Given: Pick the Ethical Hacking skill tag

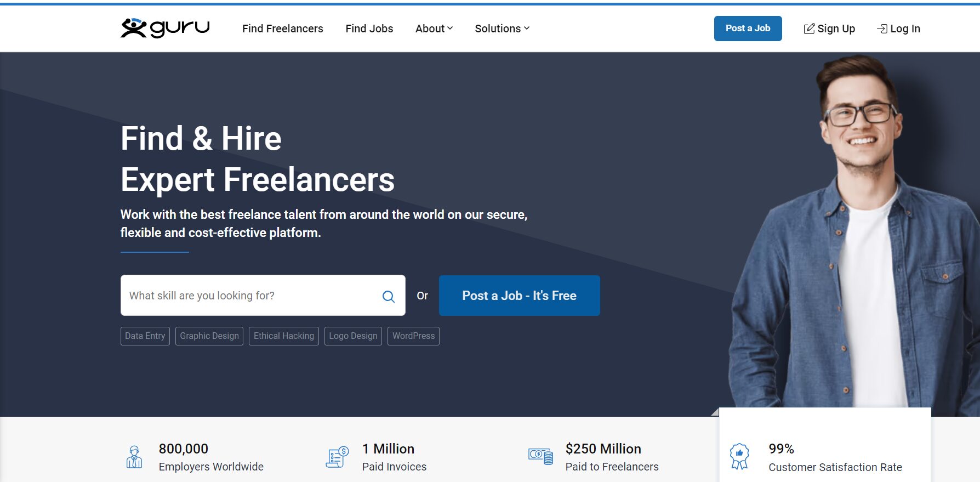Looking at the screenshot, I should (283, 336).
